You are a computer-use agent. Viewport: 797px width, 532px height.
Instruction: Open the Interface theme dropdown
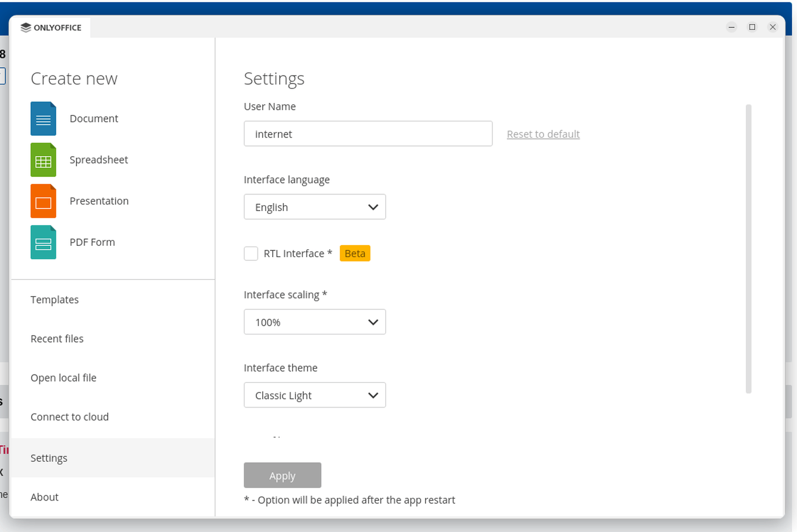pos(314,395)
